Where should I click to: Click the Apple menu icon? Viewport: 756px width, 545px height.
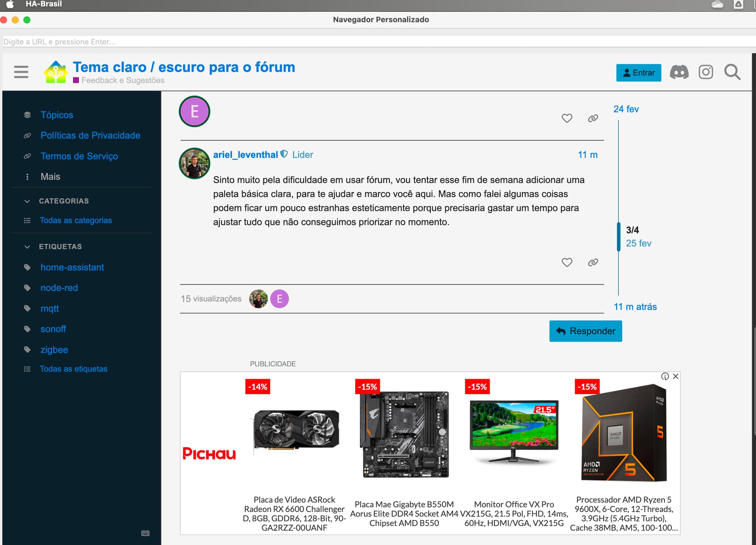pyautogui.click(x=10, y=4)
